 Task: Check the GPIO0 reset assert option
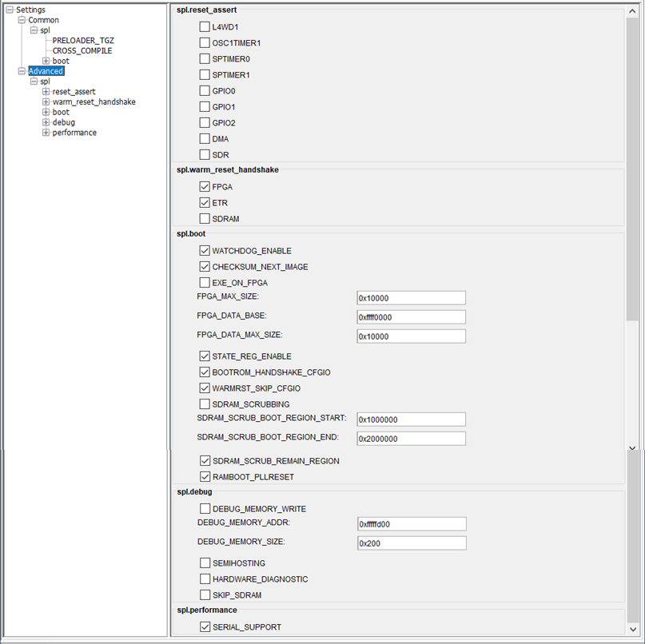[x=205, y=91]
